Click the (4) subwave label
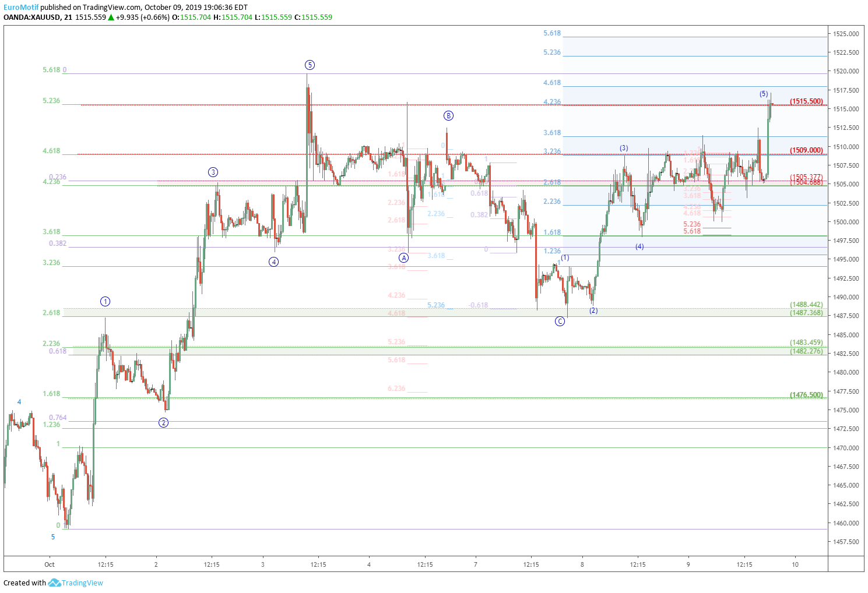 pos(639,246)
